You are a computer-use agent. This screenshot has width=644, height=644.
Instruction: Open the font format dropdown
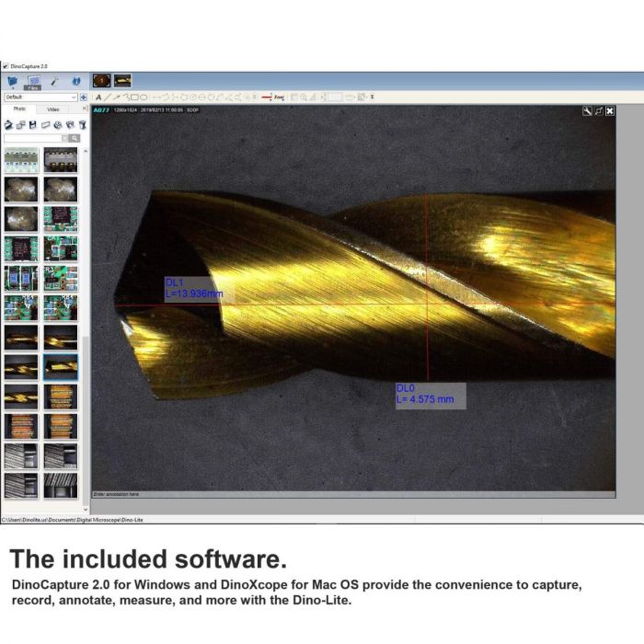coord(280,98)
